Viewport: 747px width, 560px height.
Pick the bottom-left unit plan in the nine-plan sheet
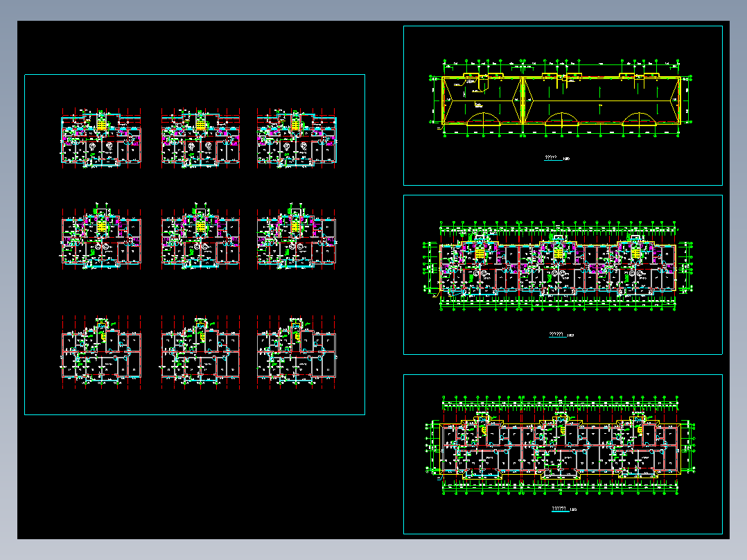coord(101,351)
